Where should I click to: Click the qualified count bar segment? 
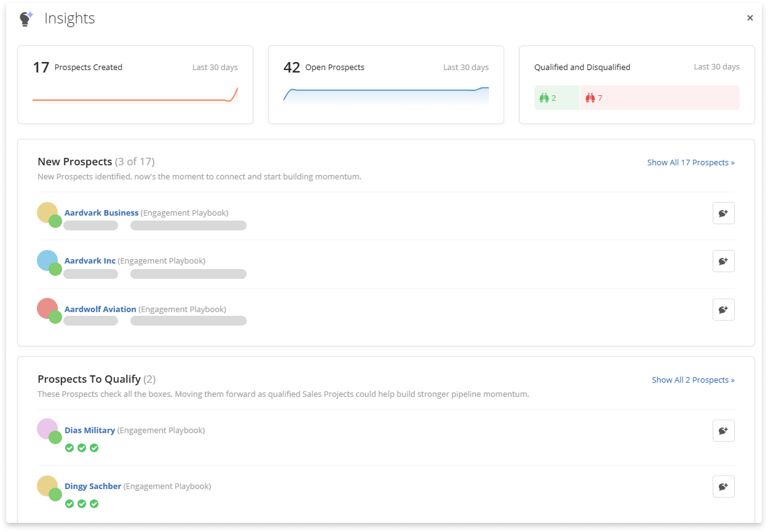tap(557, 98)
